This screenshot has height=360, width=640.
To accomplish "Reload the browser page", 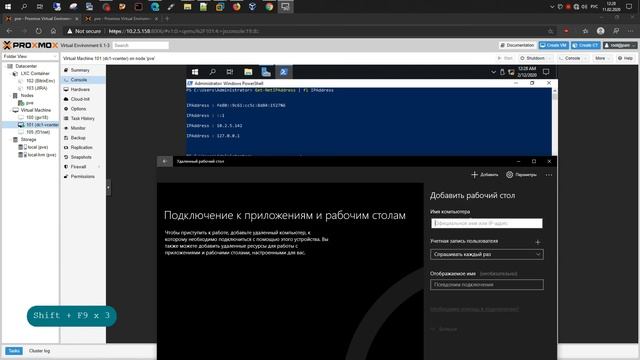I will click(x=38, y=31).
